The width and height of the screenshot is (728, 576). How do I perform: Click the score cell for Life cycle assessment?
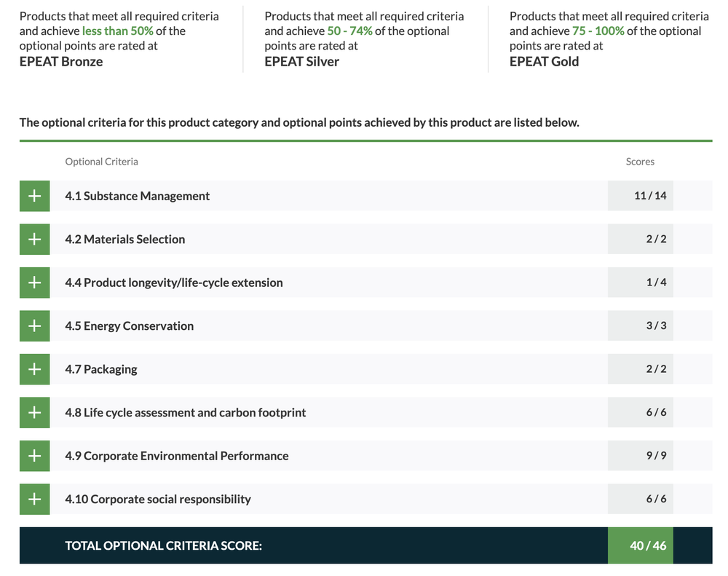(x=640, y=412)
